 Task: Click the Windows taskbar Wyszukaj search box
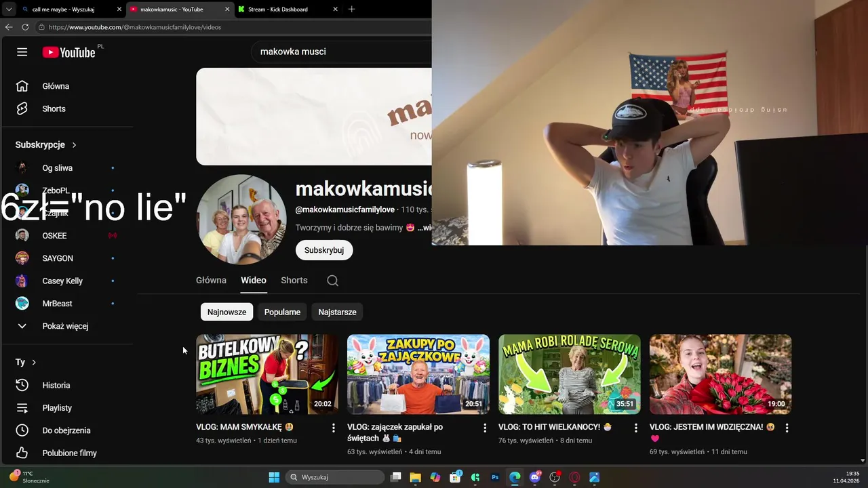click(335, 477)
